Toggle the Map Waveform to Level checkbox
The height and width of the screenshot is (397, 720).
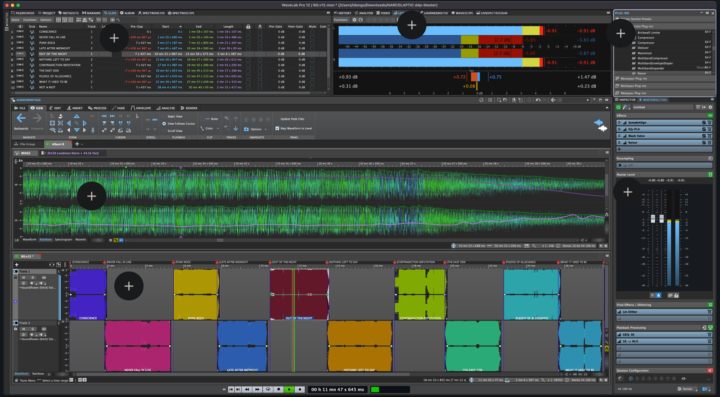click(277, 129)
